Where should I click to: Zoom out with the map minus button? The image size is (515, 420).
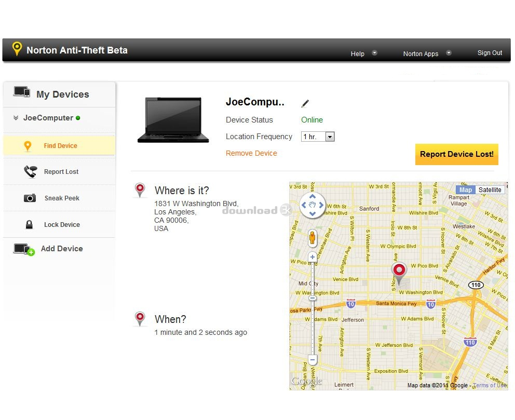tap(313, 359)
